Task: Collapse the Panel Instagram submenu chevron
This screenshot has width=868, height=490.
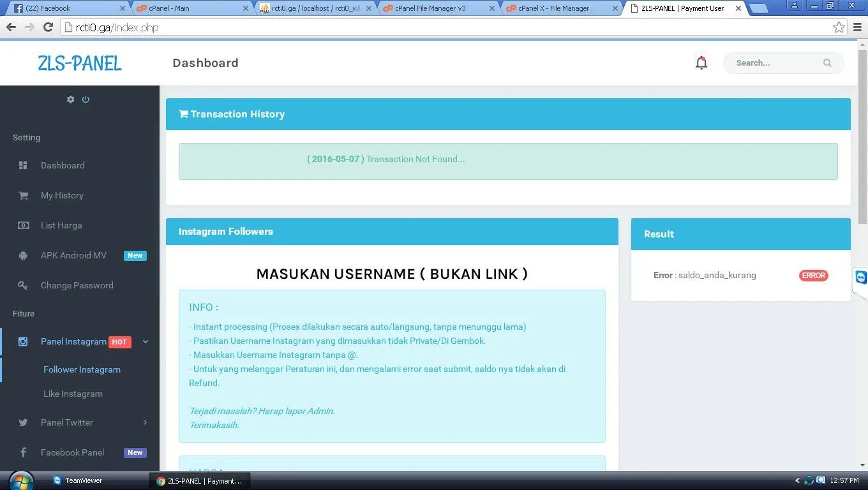Action: [146, 341]
